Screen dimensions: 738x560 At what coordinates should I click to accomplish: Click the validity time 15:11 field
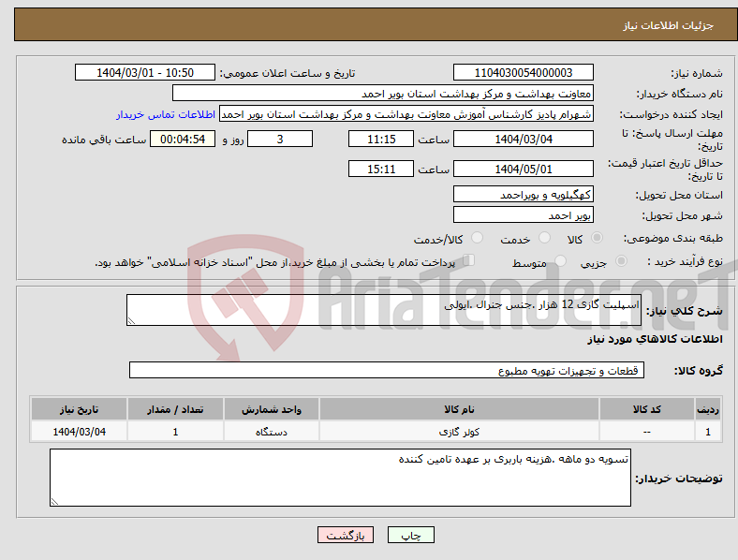(381, 169)
